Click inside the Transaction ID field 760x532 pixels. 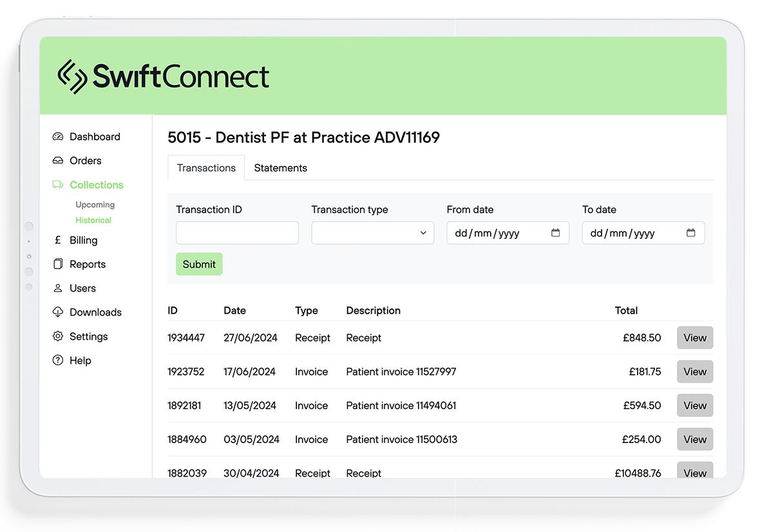click(x=237, y=233)
